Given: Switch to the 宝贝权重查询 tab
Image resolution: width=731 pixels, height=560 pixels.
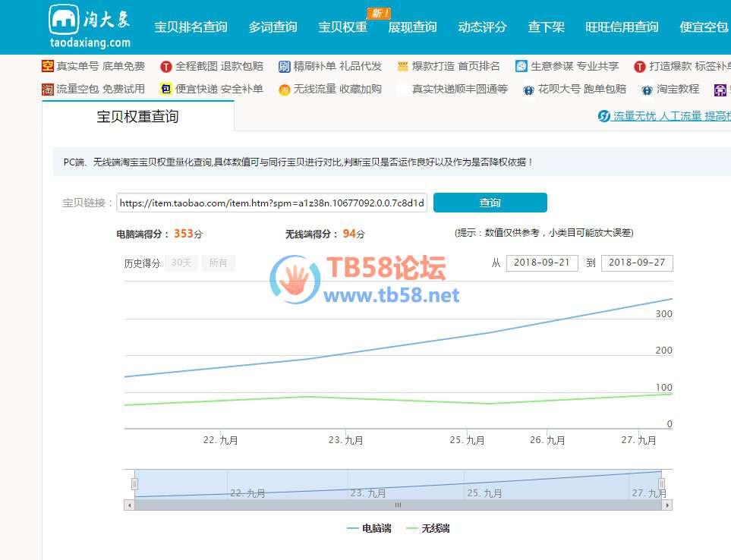Looking at the screenshot, I should point(137,117).
